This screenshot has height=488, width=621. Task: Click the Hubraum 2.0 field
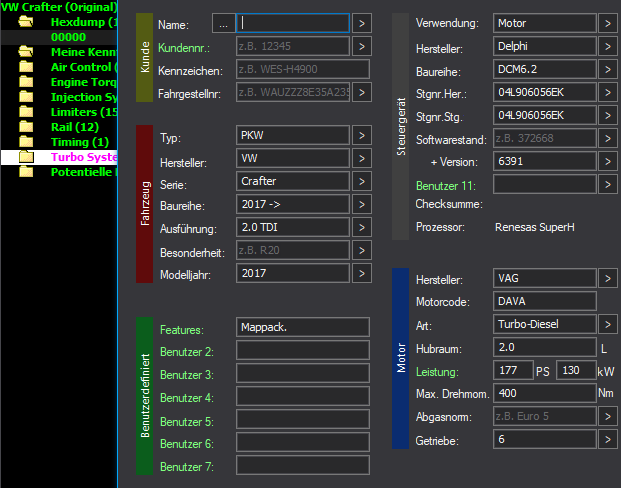545,347
